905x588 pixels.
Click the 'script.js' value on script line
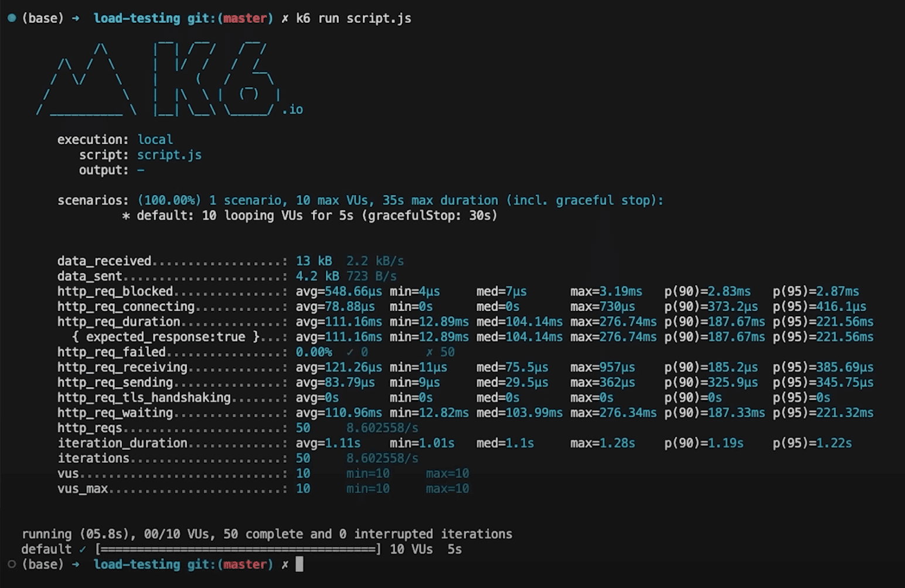[169, 155]
